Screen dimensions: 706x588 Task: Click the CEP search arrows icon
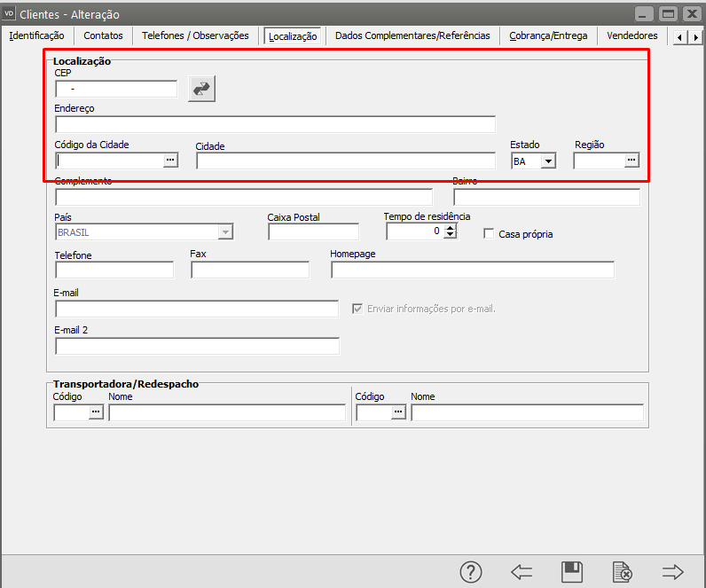point(202,89)
